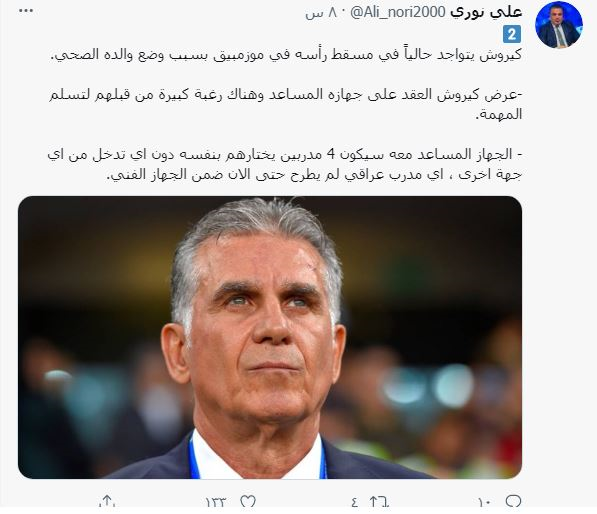Image resolution: width=597 pixels, height=514 pixels.
Task: Click the blue number 2 emoji badge
Action: (x=512, y=35)
